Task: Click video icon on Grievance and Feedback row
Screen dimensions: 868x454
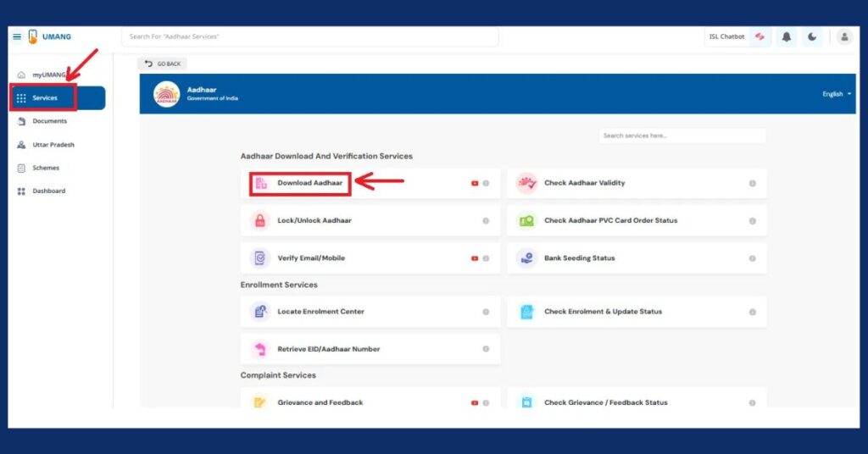Action: (475, 403)
